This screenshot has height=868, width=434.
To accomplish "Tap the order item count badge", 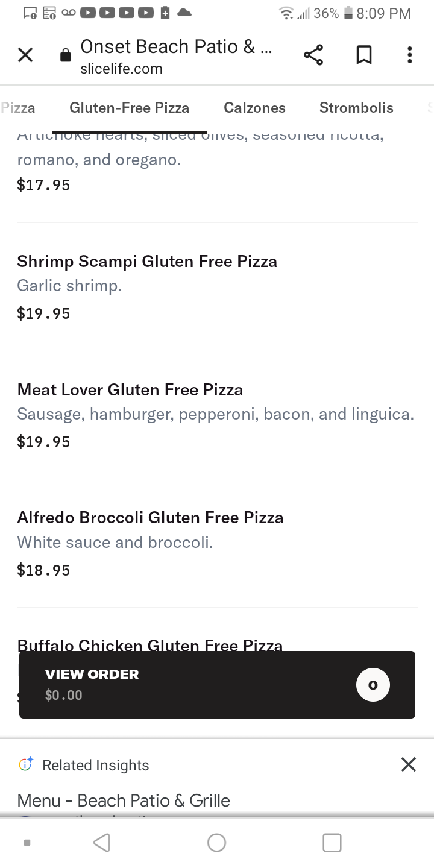I will click(x=373, y=685).
